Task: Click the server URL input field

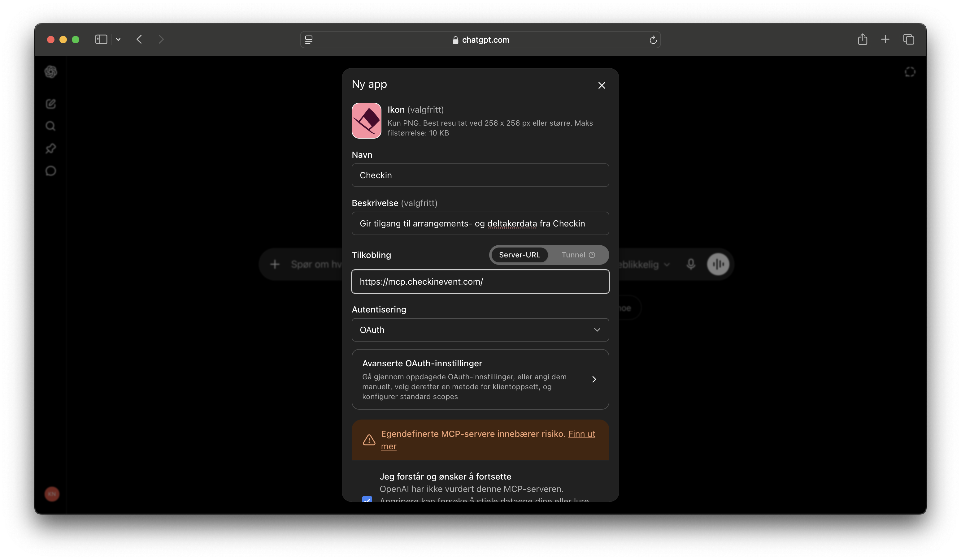Action: click(480, 282)
